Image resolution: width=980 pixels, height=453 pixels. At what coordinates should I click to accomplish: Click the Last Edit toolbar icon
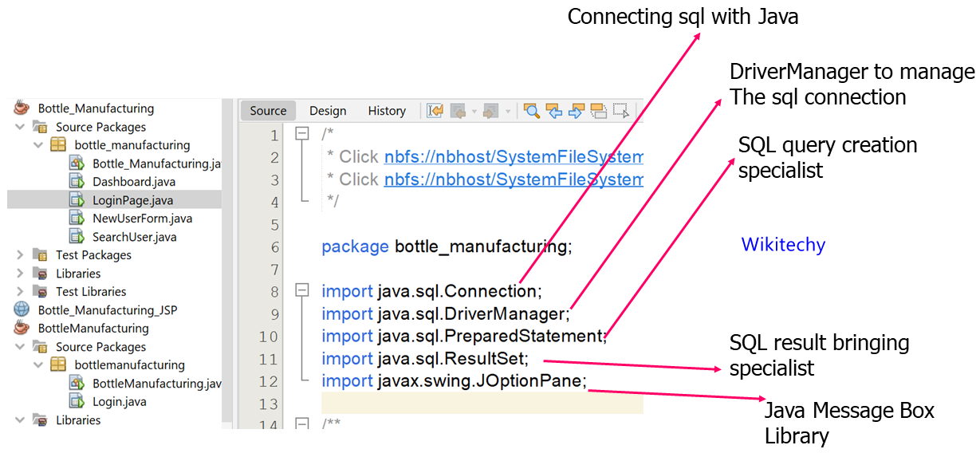435,111
